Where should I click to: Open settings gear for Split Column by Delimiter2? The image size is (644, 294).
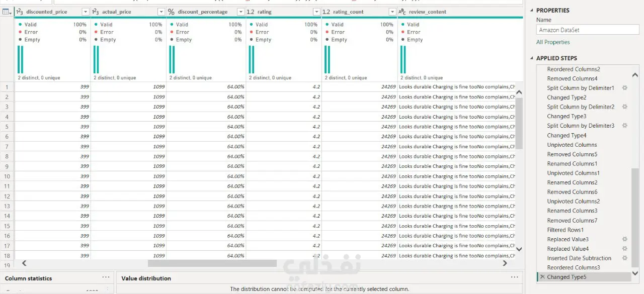point(625,107)
